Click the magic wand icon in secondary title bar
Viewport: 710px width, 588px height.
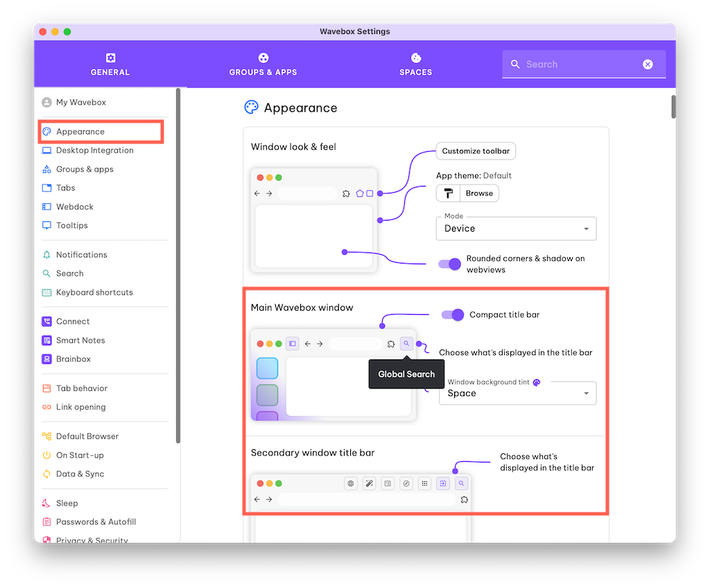(x=369, y=484)
